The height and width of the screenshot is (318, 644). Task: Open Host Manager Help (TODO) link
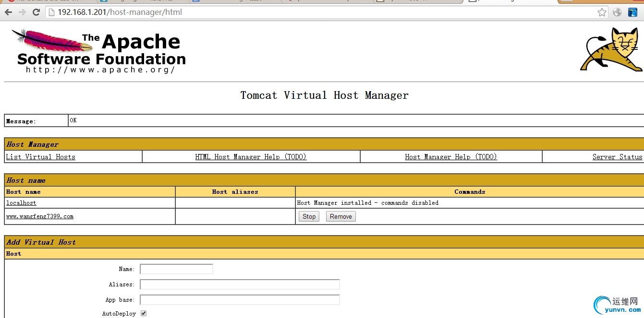[451, 157]
